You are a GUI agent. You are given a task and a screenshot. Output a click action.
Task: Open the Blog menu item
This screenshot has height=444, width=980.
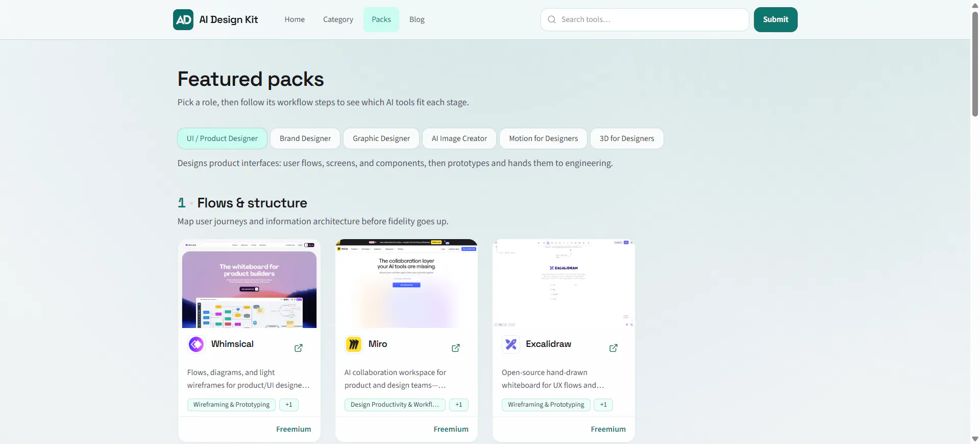tap(417, 19)
